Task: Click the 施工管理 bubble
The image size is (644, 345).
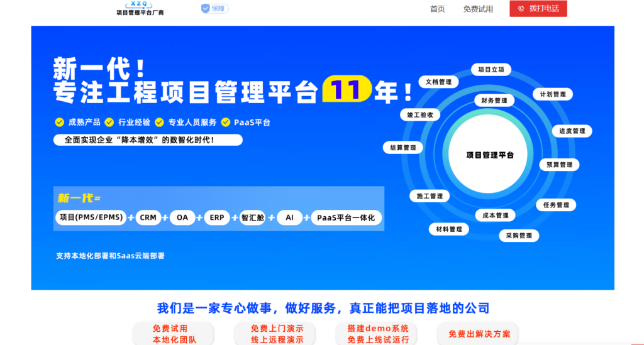Action: [x=430, y=196]
